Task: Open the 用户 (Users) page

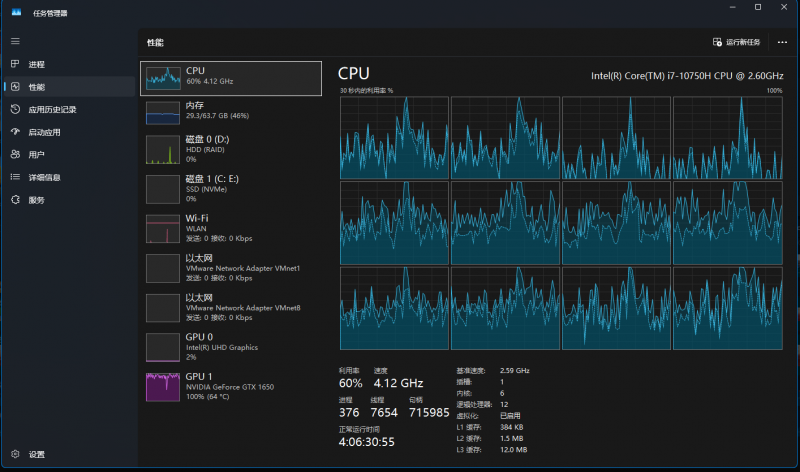Action: click(x=36, y=155)
